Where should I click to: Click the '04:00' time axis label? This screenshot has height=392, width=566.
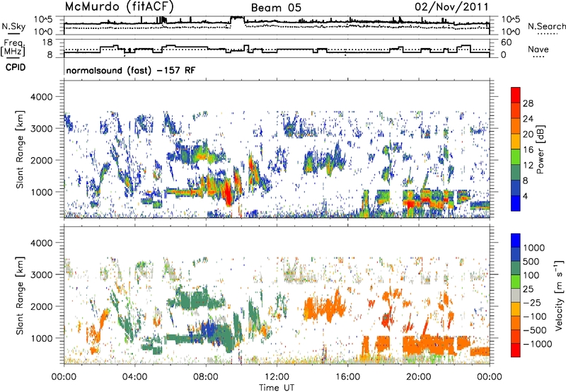(135, 377)
